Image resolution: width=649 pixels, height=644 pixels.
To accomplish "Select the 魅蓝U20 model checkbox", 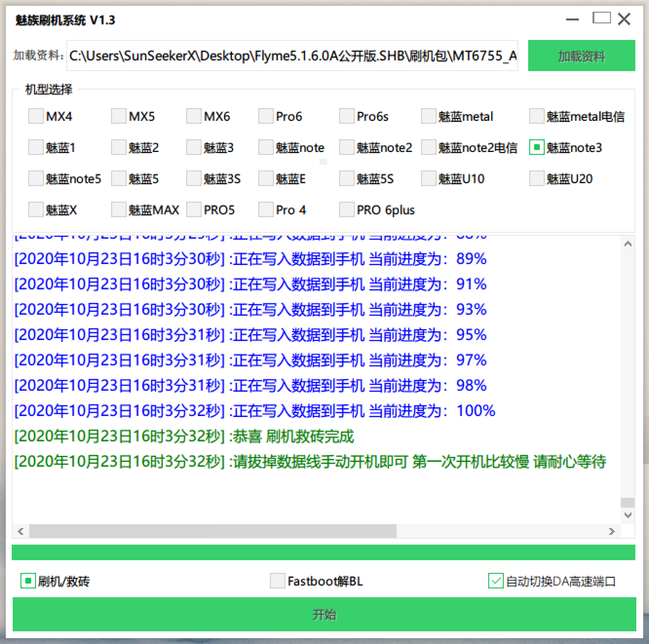I will click(x=536, y=179).
